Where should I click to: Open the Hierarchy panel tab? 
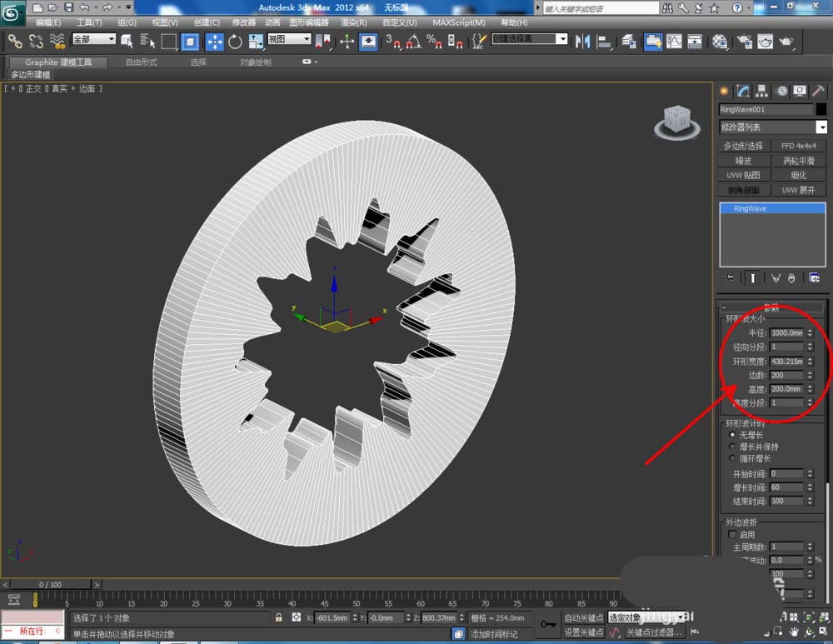(x=762, y=91)
